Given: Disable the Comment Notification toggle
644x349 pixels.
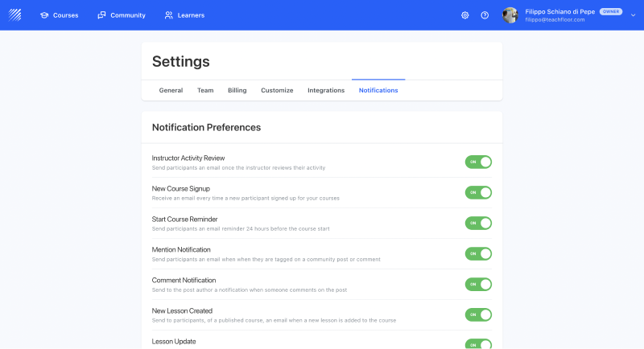Looking at the screenshot, I should point(478,285).
